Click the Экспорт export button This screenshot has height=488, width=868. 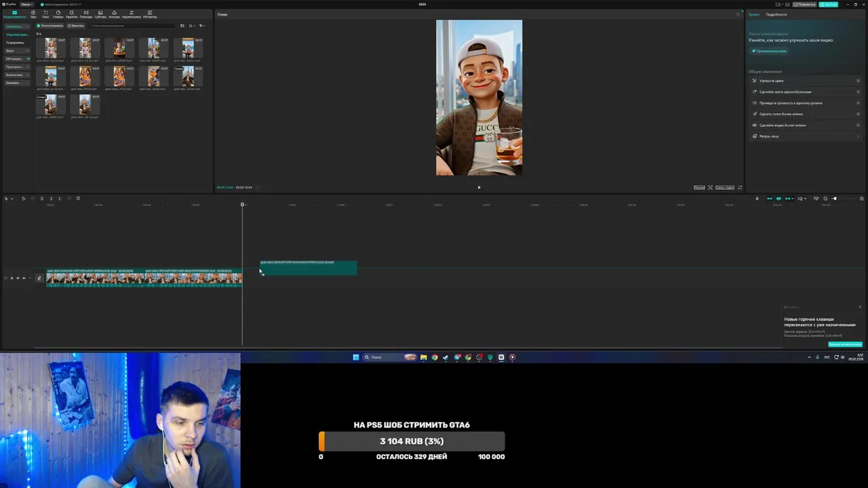coord(829,4)
